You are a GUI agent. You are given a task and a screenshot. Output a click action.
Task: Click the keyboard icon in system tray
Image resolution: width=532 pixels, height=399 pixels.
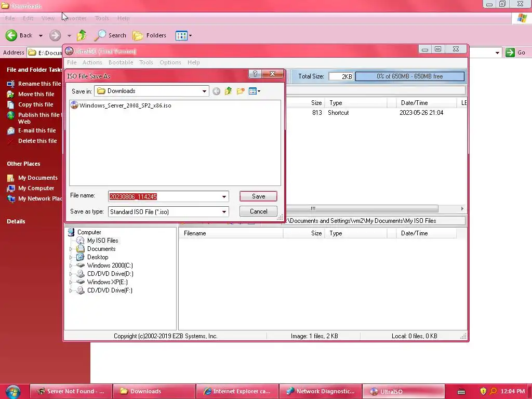pyautogui.click(x=461, y=392)
